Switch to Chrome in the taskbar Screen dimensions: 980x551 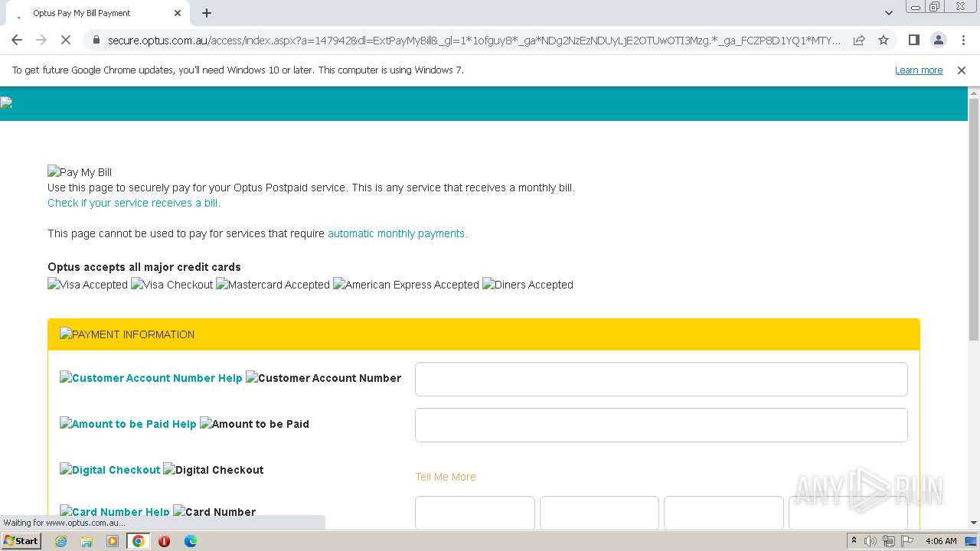coord(138,541)
